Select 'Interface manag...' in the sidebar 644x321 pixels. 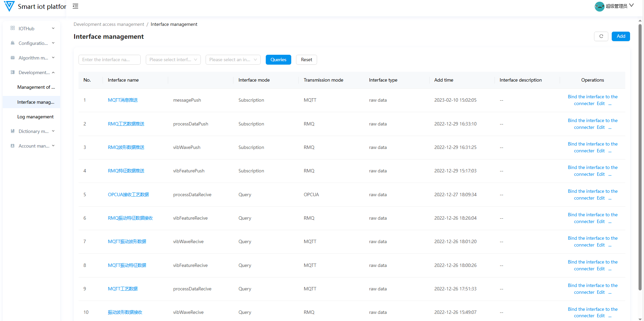coord(32,102)
